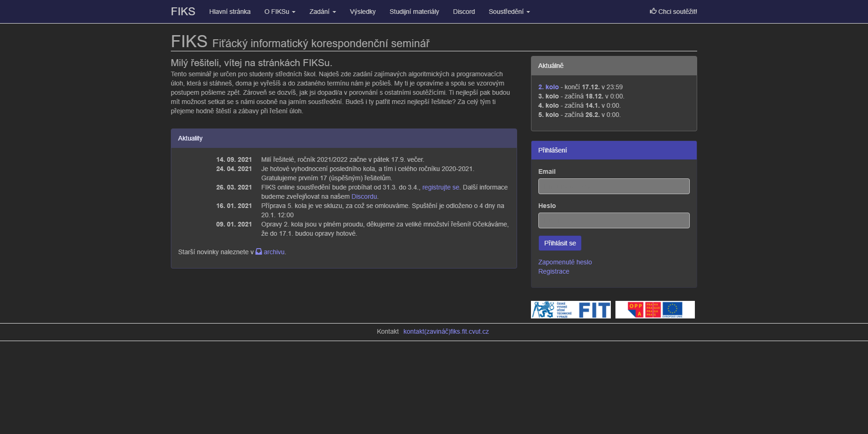Click into the Email input field
Screen dimensions: 868x434
point(614,186)
